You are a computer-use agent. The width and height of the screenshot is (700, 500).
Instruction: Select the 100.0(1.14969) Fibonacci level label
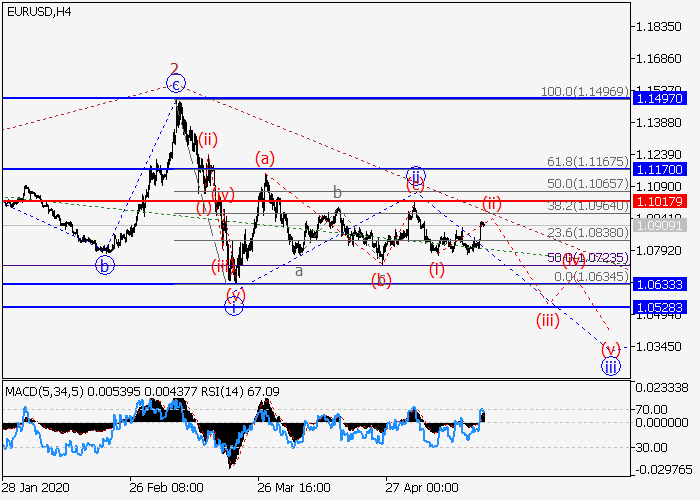tap(584, 91)
